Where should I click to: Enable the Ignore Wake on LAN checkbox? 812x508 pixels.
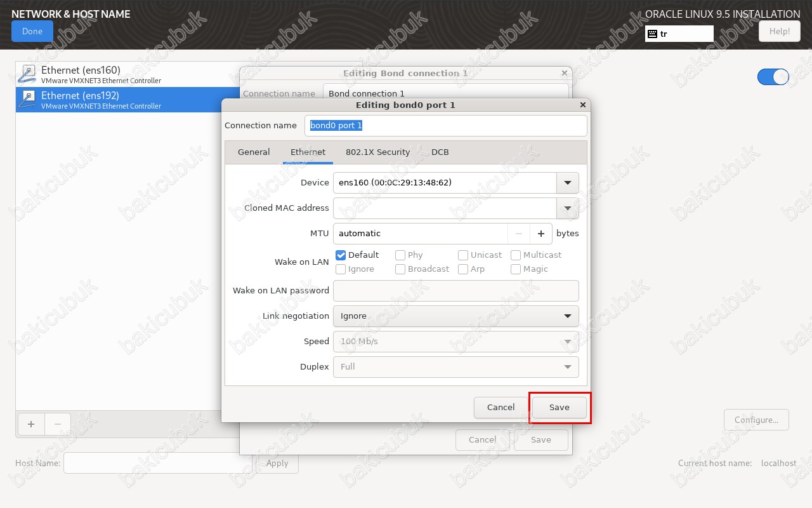(341, 269)
